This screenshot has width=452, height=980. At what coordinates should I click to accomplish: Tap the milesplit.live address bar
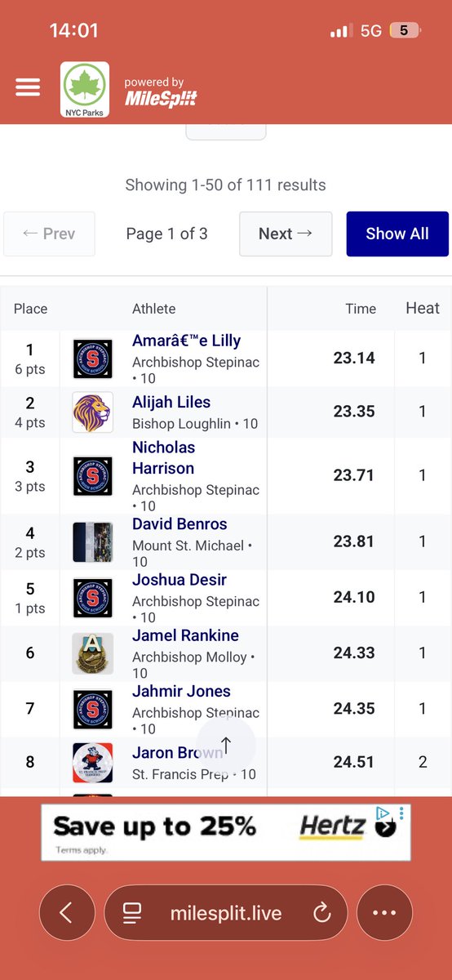coord(226,913)
